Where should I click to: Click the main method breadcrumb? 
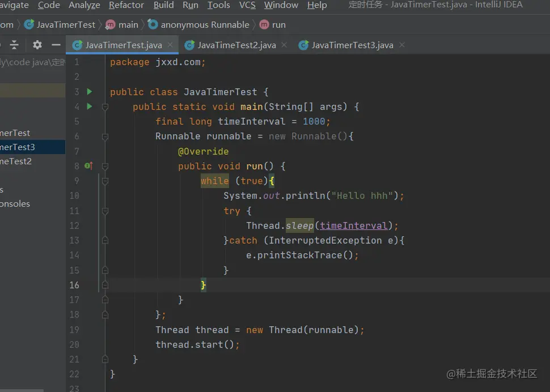click(x=128, y=25)
